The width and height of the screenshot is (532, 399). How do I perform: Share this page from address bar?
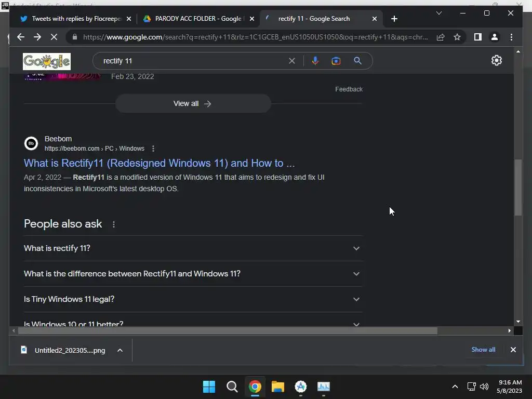tap(441, 37)
